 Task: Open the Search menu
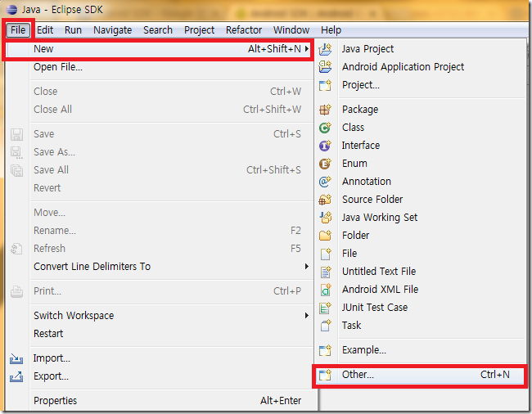tap(158, 30)
